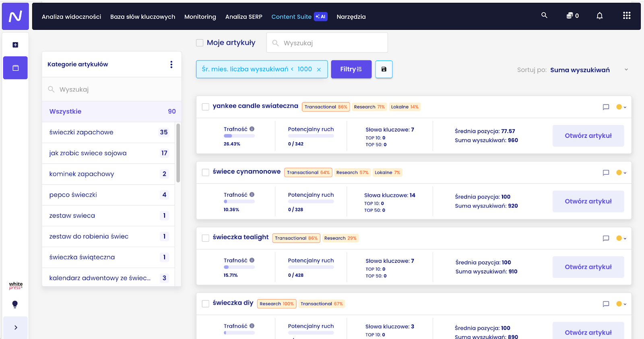Click the Trafność bar showing 26.43%
The image size is (644, 339).
pyautogui.click(x=239, y=136)
